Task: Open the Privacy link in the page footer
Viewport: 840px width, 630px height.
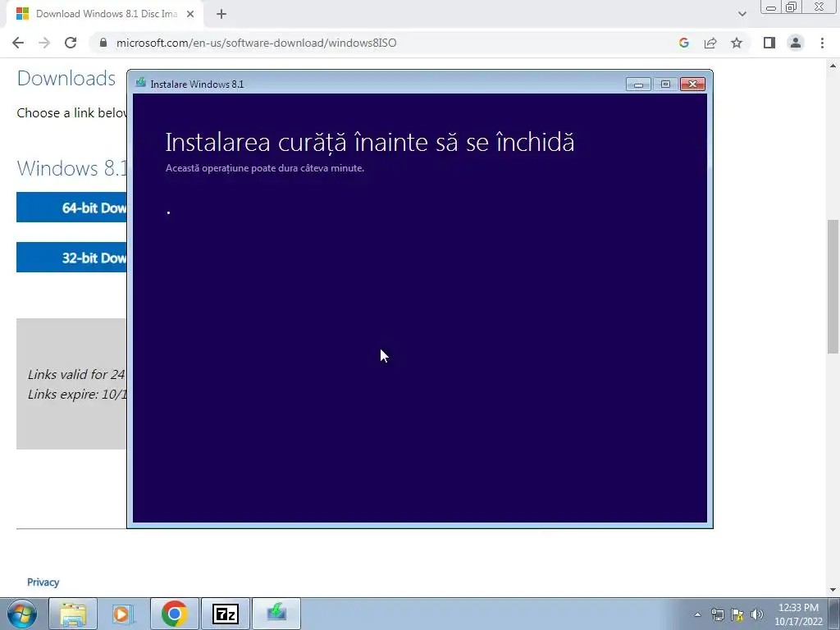Action: click(43, 582)
